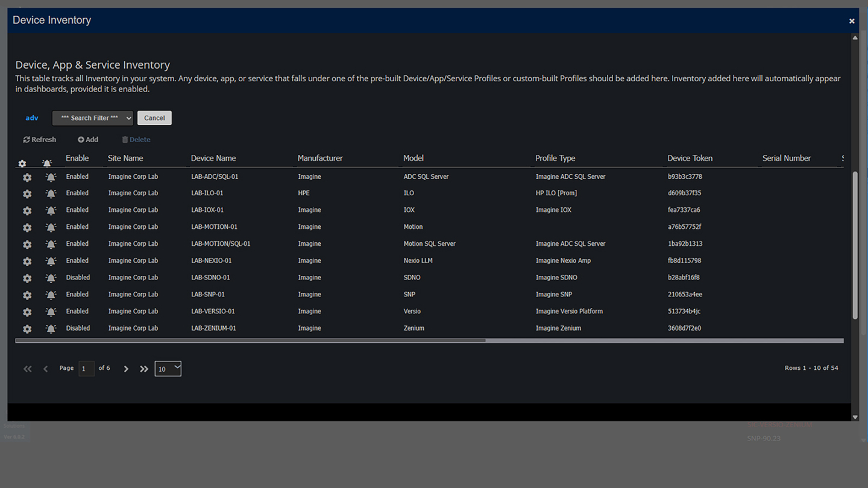Sort by the Profile Type column header

tap(555, 158)
